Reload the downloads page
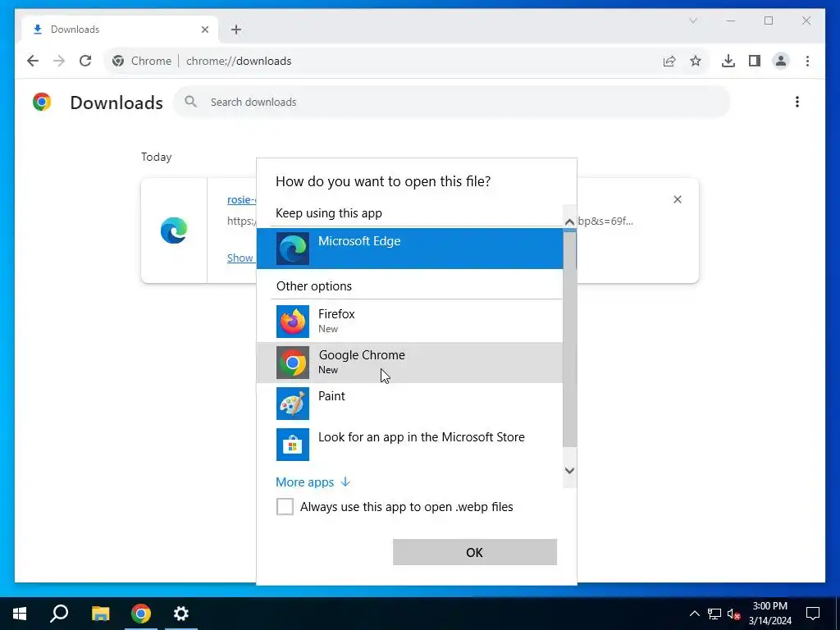The image size is (840, 630). pyautogui.click(x=85, y=61)
